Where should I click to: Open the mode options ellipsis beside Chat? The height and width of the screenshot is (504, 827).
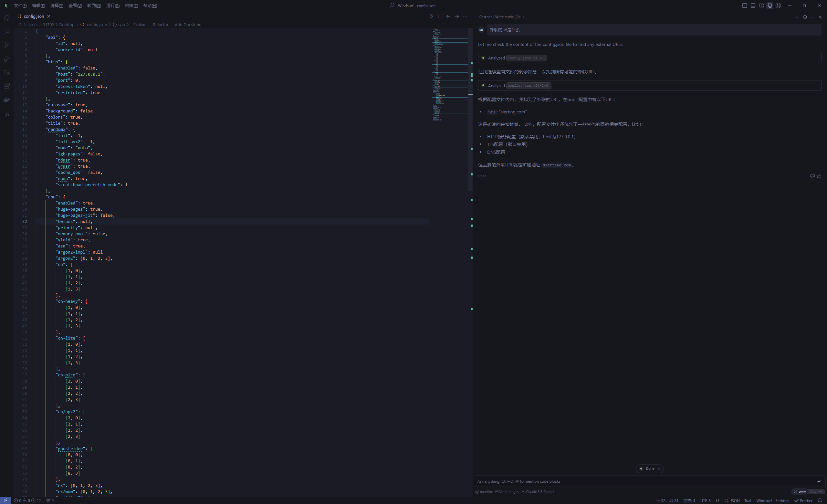[x=821, y=492]
